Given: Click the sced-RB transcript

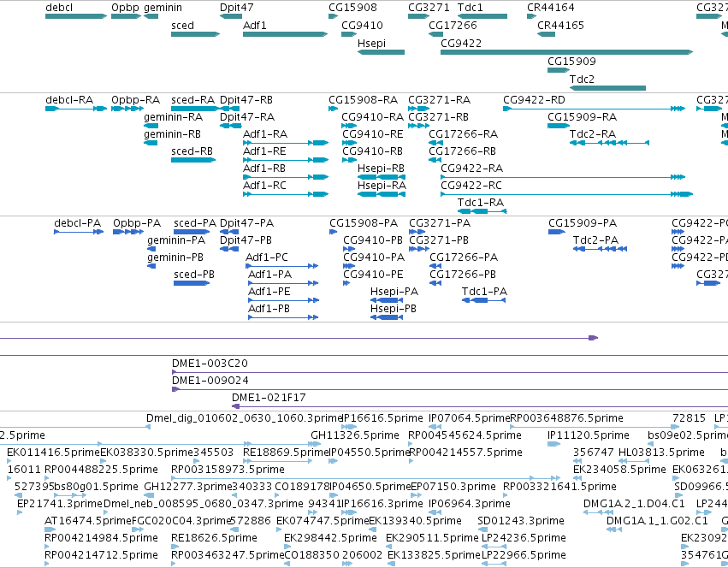Looking at the screenshot, I should pyautogui.click(x=193, y=160).
